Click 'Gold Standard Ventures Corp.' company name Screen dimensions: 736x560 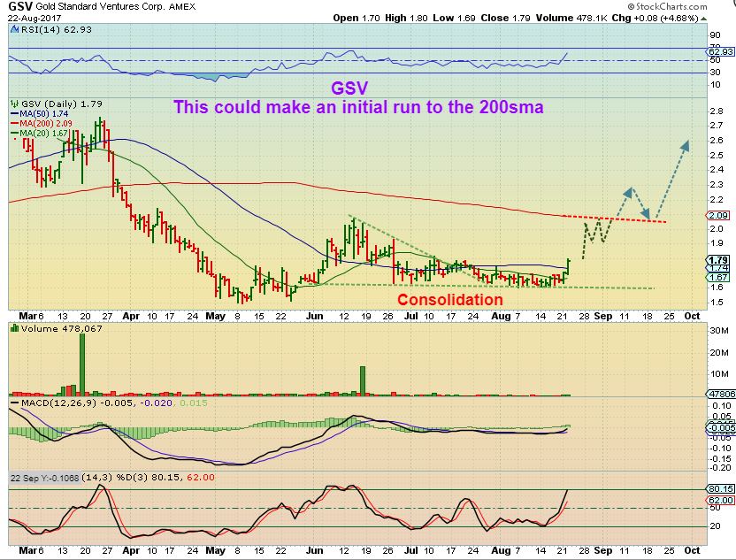101,7
